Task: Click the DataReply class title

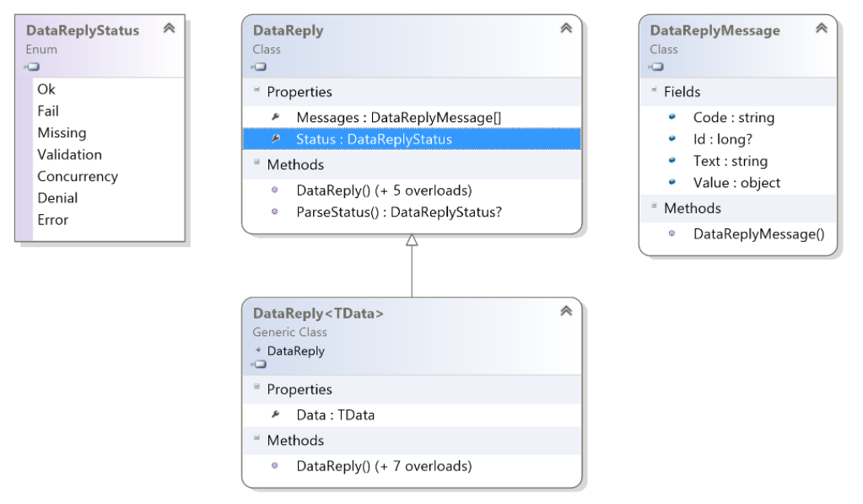Action: point(288,30)
